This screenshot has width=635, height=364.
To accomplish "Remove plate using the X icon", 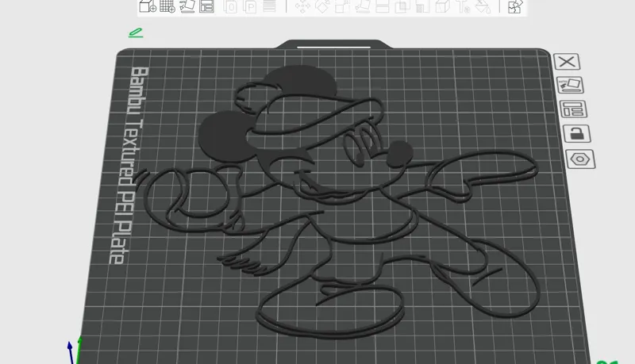I will coord(567,62).
